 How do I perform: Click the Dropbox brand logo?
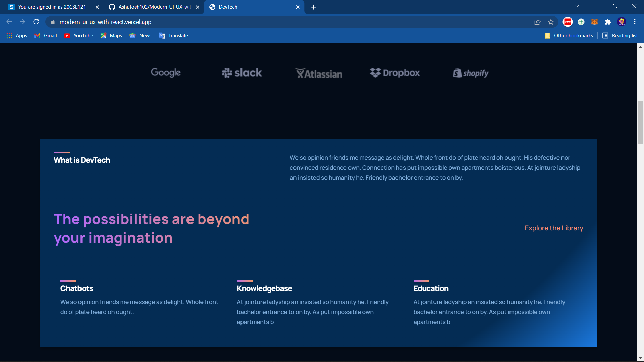click(395, 73)
